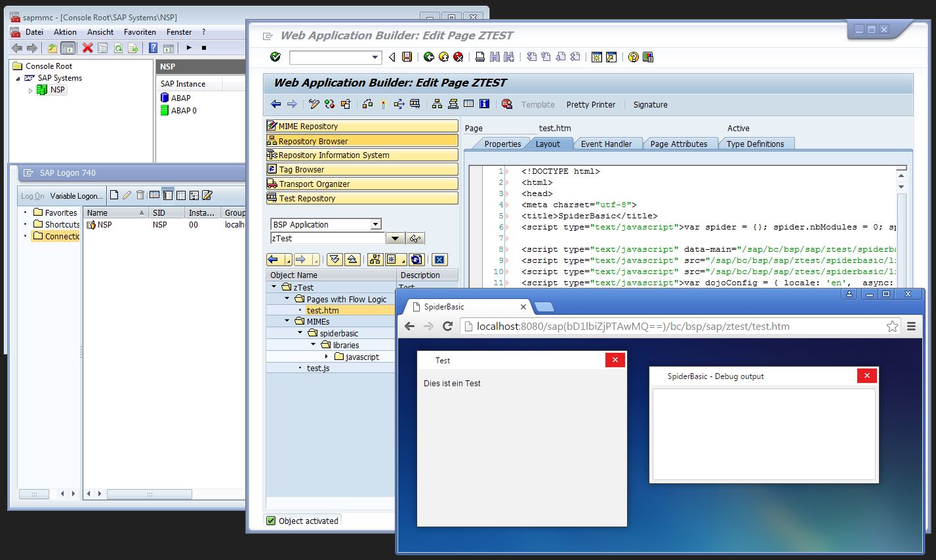Image resolution: width=936 pixels, height=560 pixels.
Task: Collapse the spiderbasic folder node
Action: tap(300, 333)
